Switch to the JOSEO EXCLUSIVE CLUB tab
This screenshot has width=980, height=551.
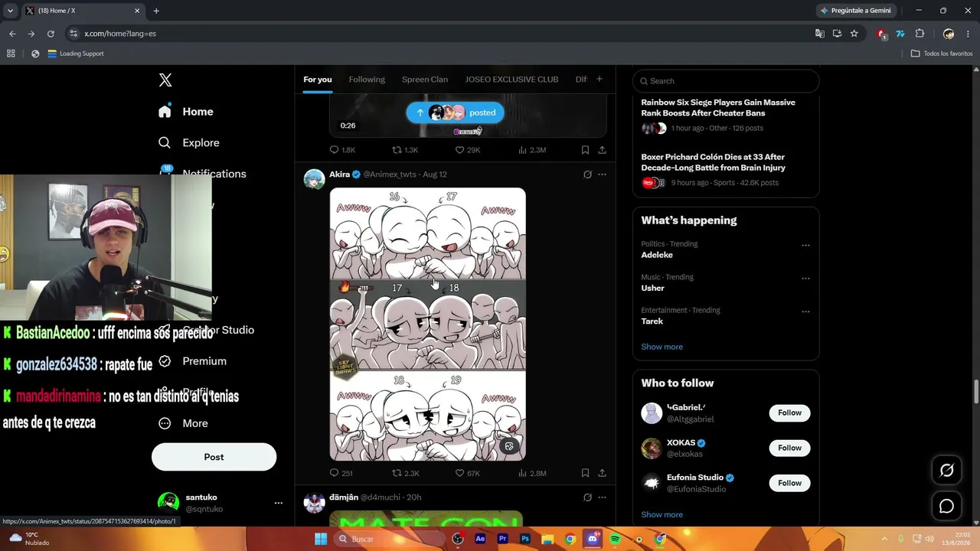[x=511, y=80]
